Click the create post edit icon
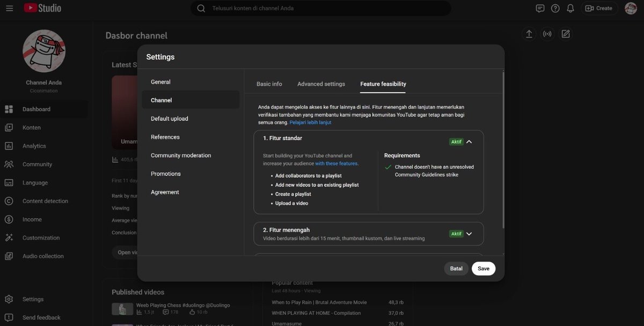The image size is (644, 326). pos(565,34)
